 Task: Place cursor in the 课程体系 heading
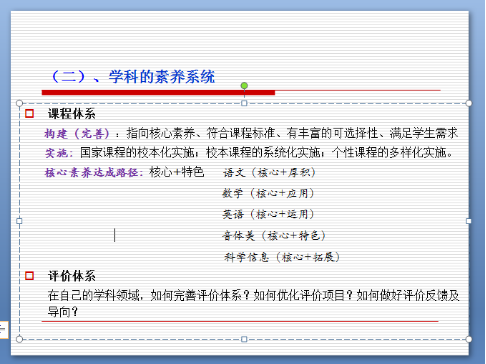(x=72, y=114)
